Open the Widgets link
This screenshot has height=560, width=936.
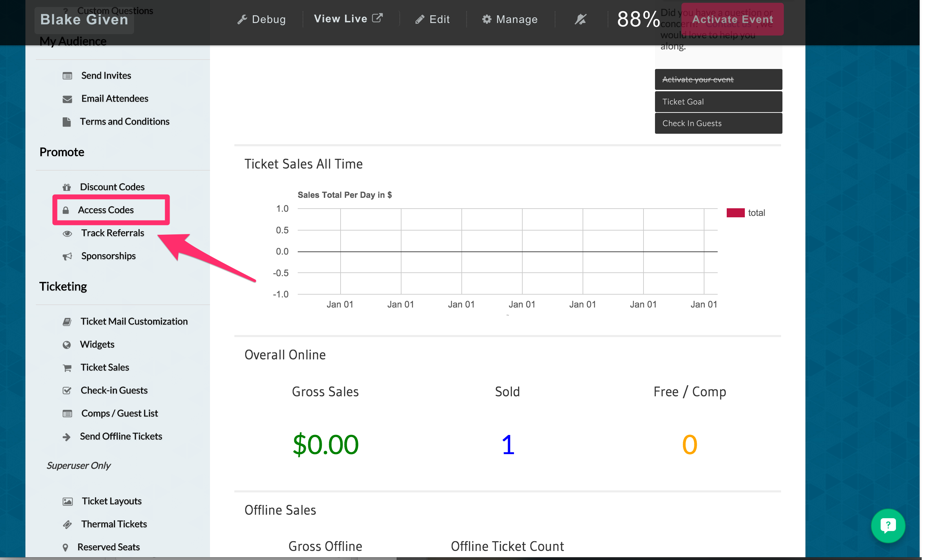coord(97,344)
